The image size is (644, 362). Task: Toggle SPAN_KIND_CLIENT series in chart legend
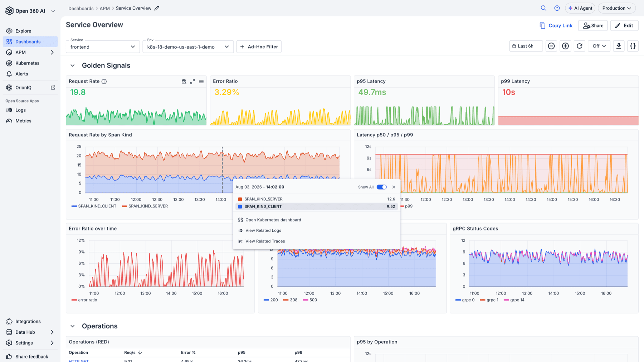(94, 206)
